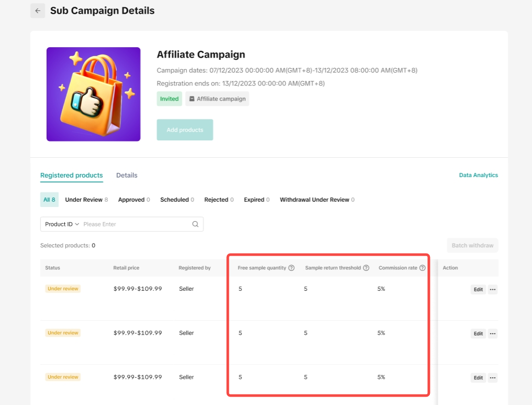Filter by Under Review status
The width and height of the screenshot is (532, 405).
click(86, 200)
